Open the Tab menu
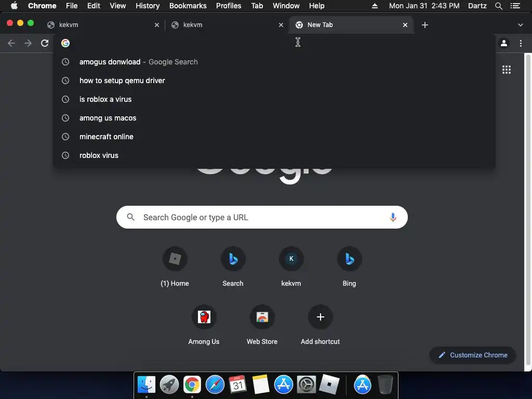The height and width of the screenshot is (399, 532). point(257,6)
